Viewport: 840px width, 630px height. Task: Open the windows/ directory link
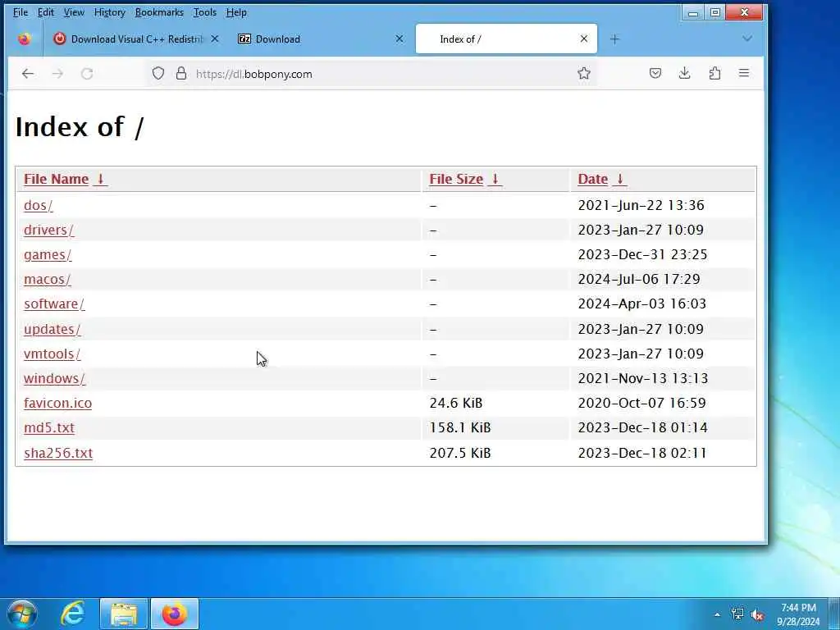(54, 378)
